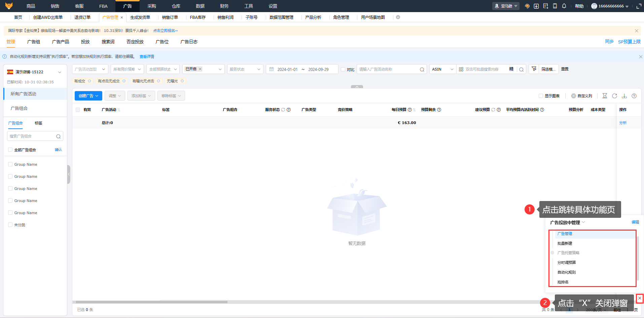This screenshot has height=318, width=644.
Task: Open the 财务 top menu
Action: (x=224, y=6)
